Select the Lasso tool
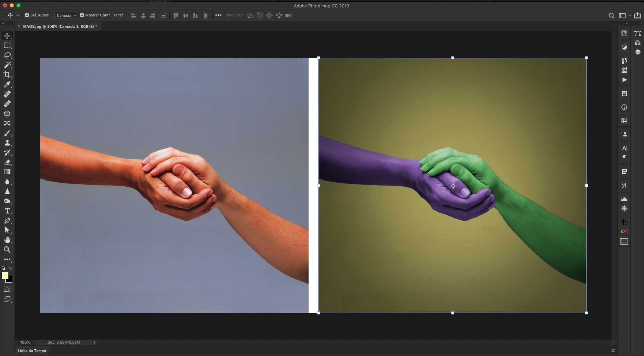 (x=7, y=55)
